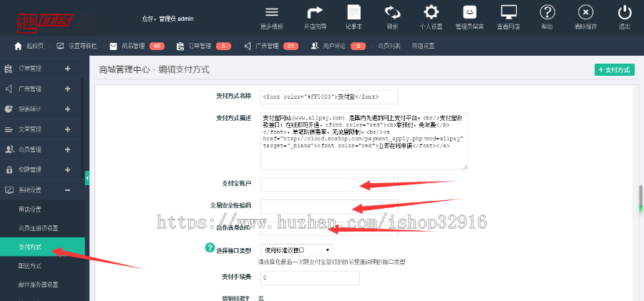Open 广告管理 in the top navigation bar
The width and height of the screenshot is (644, 301).
pos(261,46)
